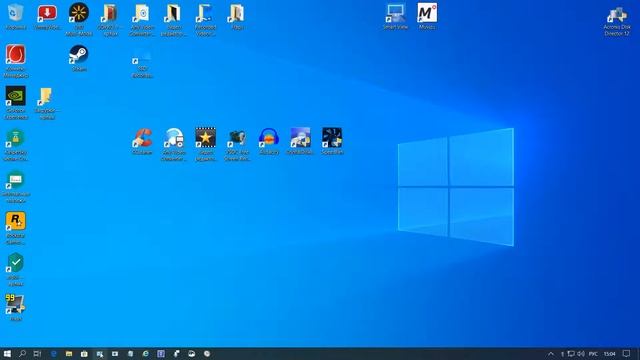The image size is (640, 360).
Task: Open File Explorer from the taskbar
Action: coord(69,354)
